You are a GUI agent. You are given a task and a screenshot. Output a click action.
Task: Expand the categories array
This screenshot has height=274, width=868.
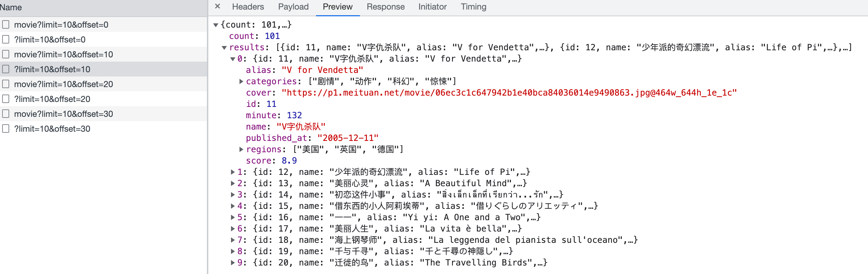(241, 81)
